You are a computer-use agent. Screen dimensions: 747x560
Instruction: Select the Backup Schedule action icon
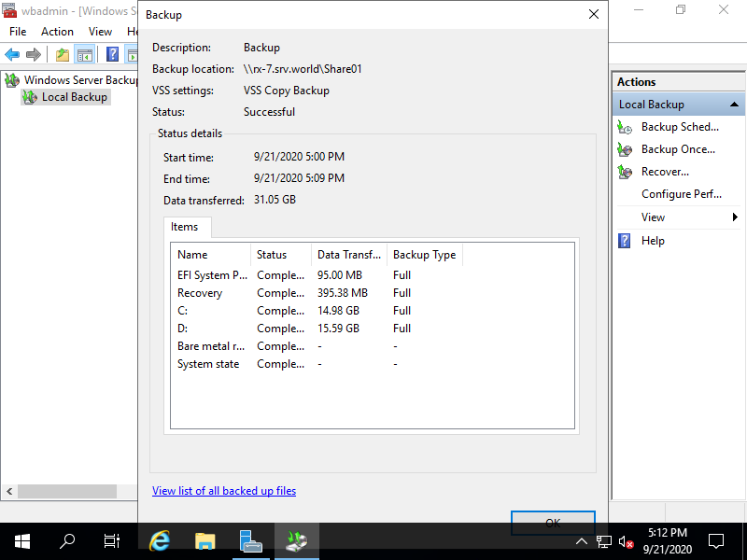624,126
